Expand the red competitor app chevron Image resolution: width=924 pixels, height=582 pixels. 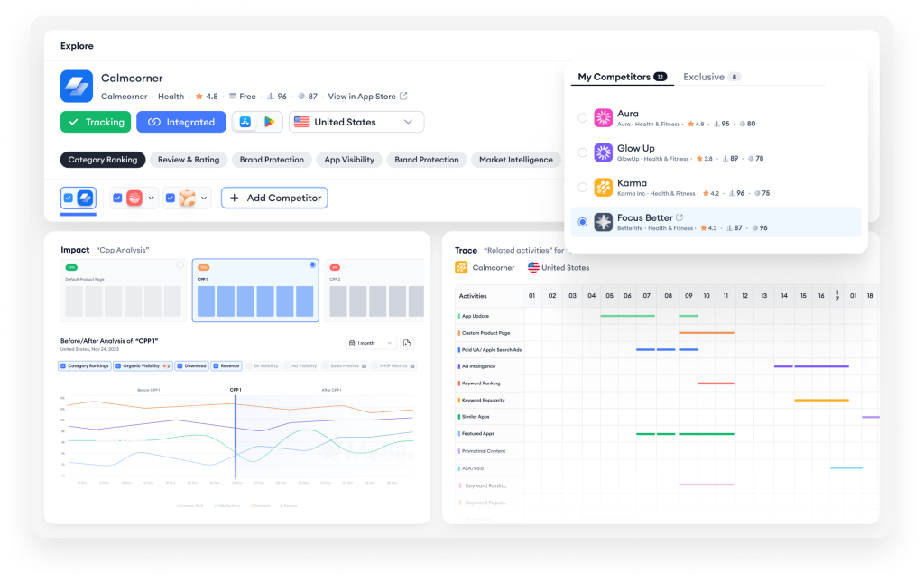(151, 198)
